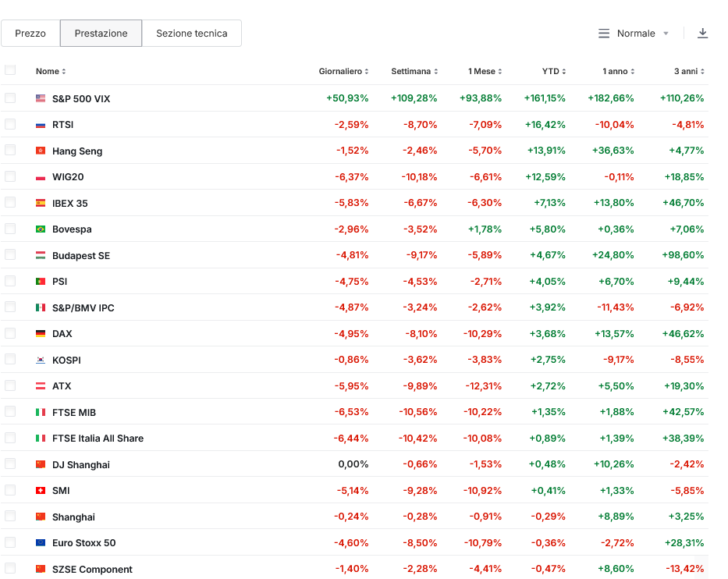
Task: Go to Budapest SE index link
Action: pyautogui.click(x=81, y=256)
